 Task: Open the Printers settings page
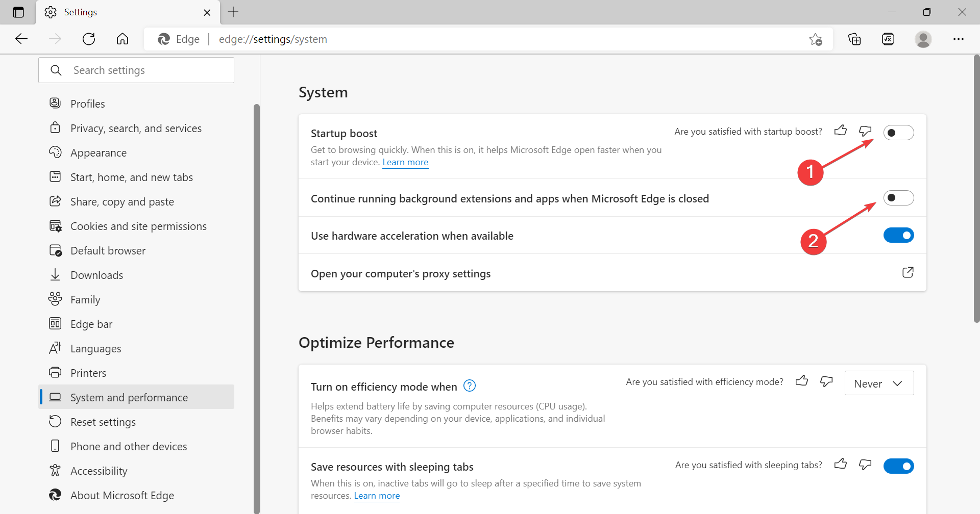88,373
